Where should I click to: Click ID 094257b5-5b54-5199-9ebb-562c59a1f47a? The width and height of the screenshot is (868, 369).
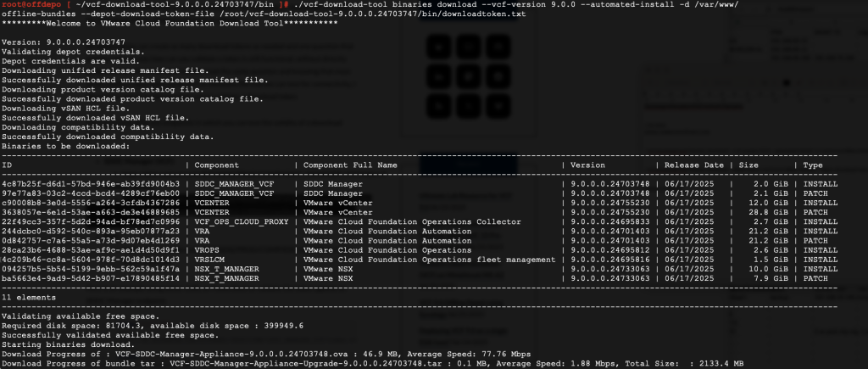(91, 269)
